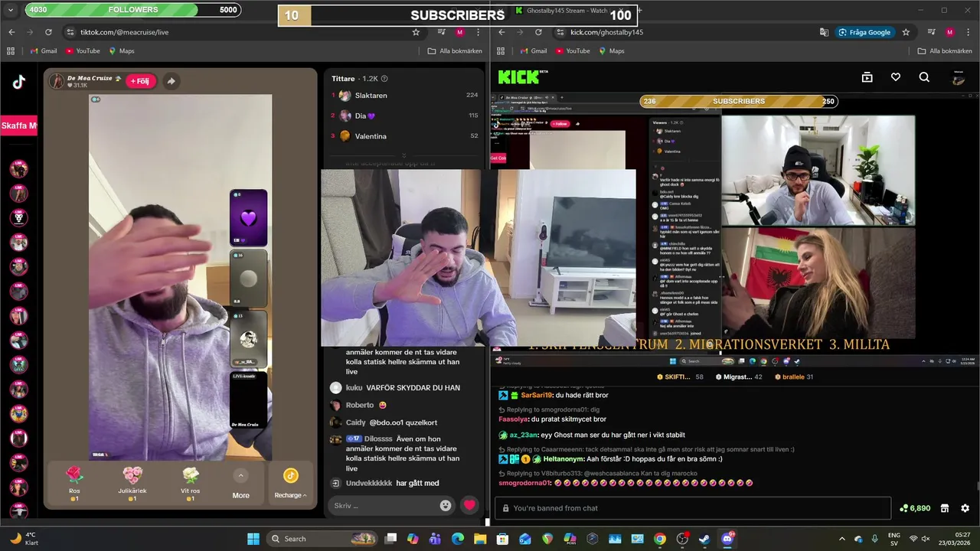Click the Windows Start button
The height and width of the screenshot is (551, 980).
pos(253,539)
